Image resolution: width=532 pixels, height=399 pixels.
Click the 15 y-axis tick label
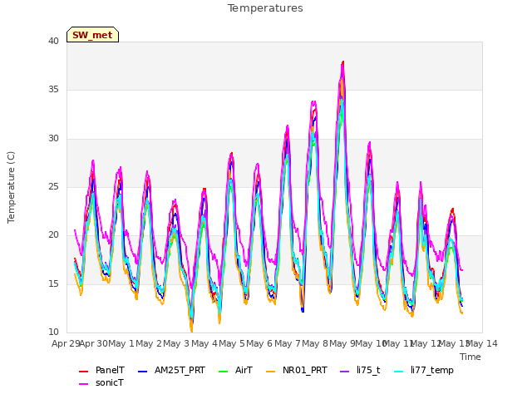(x=53, y=283)
